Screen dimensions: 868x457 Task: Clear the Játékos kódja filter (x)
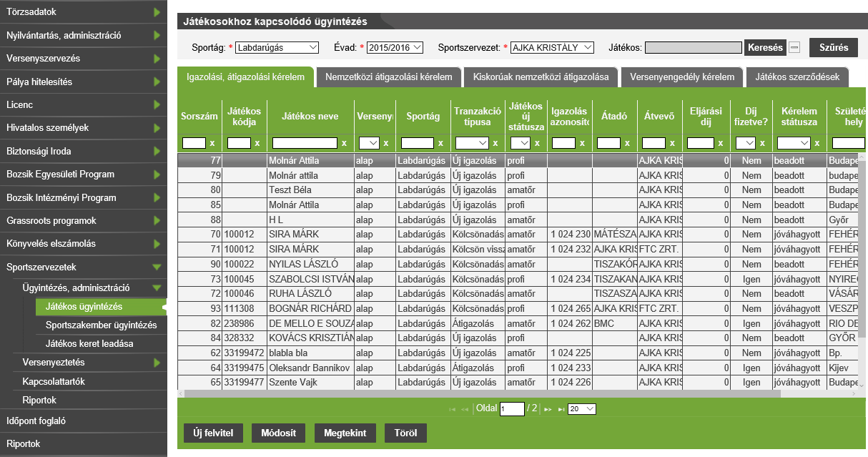pyautogui.click(x=257, y=143)
